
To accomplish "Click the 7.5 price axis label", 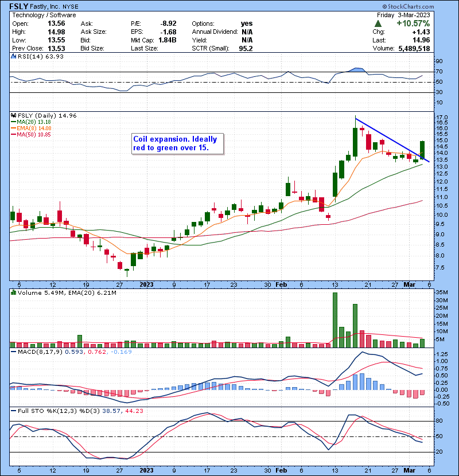I will [x=441, y=268].
